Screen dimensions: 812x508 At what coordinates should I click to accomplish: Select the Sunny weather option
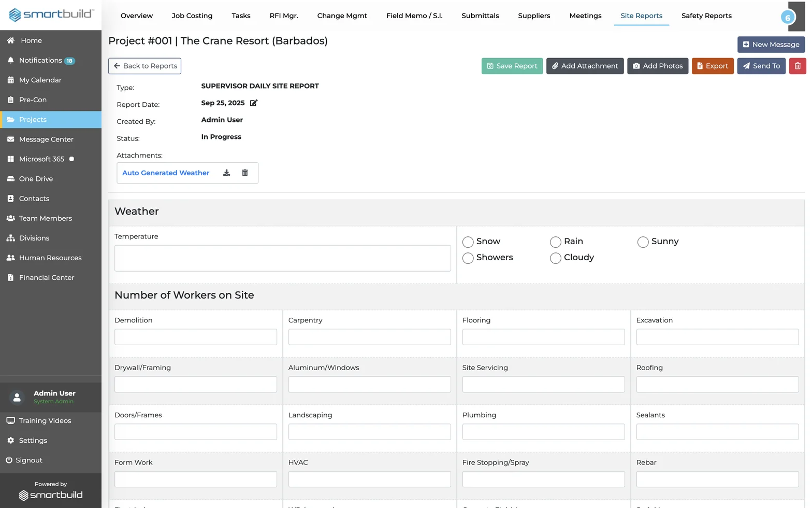[643, 242]
